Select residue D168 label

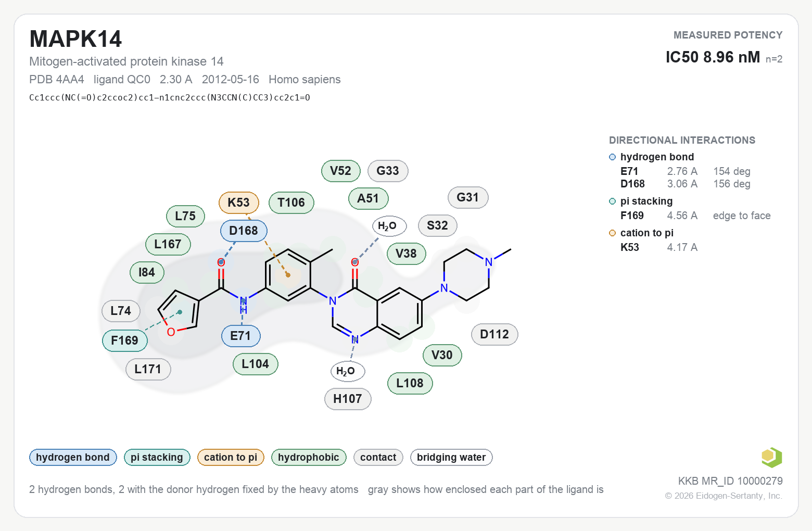[x=244, y=231]
